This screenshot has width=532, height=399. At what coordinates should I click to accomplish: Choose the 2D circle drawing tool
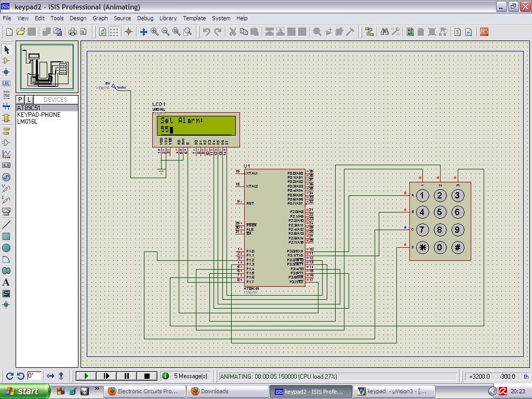pyautogui.click(x=6, y=248)
